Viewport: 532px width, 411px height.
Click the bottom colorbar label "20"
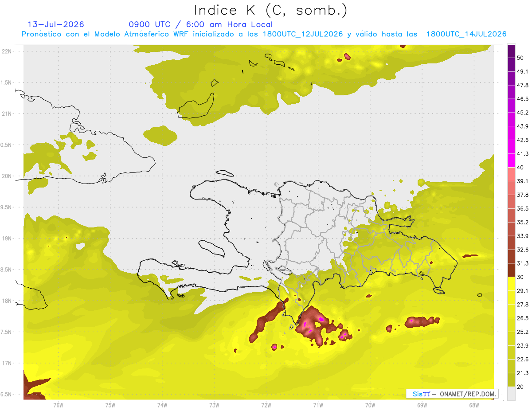pyautogui.click(x=520, y=387)
